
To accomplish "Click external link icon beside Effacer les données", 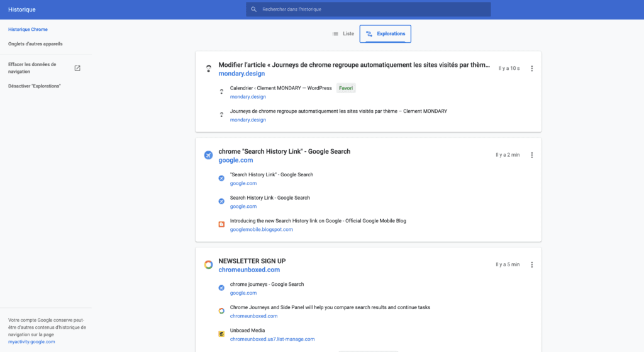I will pos(77,68).
